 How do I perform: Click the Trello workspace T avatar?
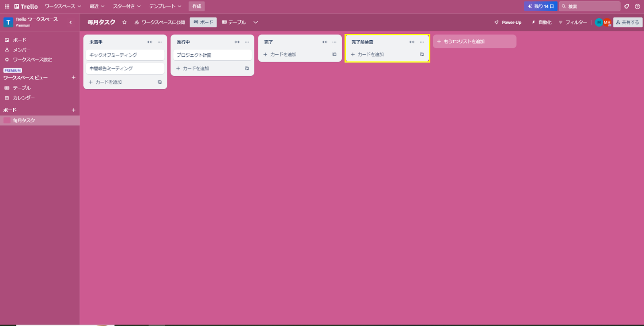pos(8,23)
